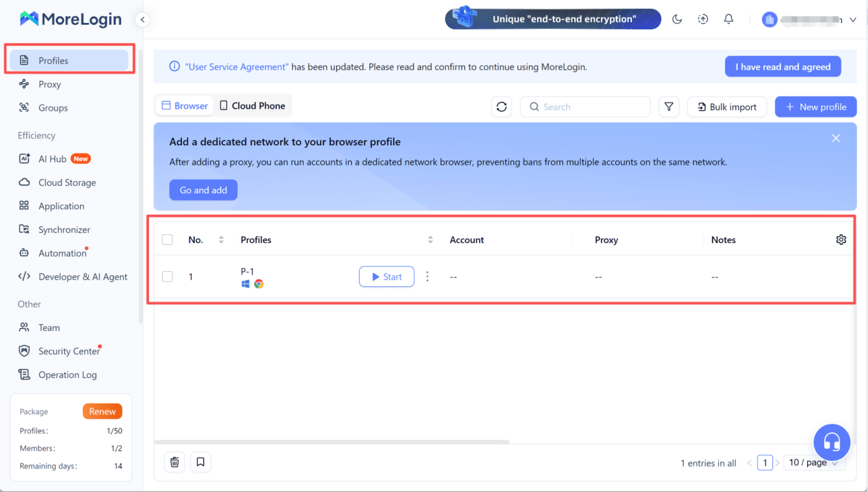Expand the account menu chevron

click(853, 20)
